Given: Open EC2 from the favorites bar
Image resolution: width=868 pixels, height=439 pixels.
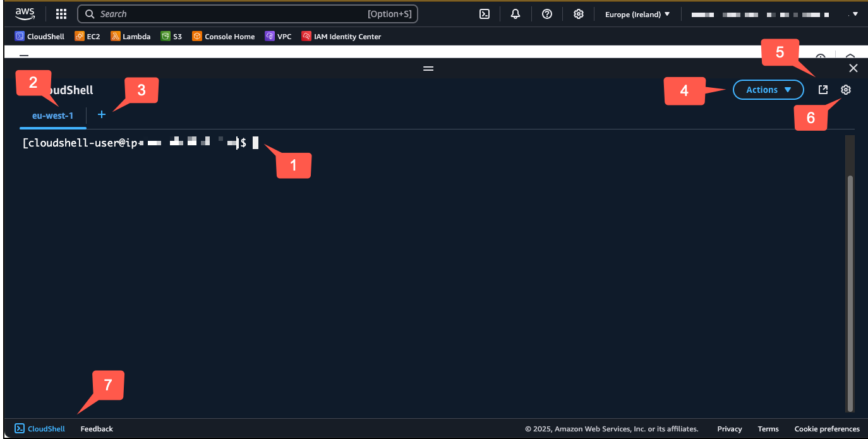Looking at the screenshot, I should click(87, 36).
